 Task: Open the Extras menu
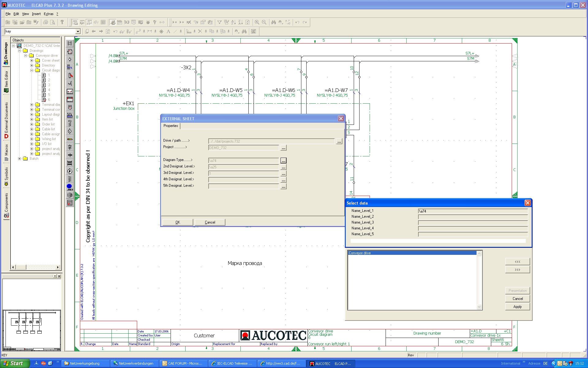click(48, 14)
